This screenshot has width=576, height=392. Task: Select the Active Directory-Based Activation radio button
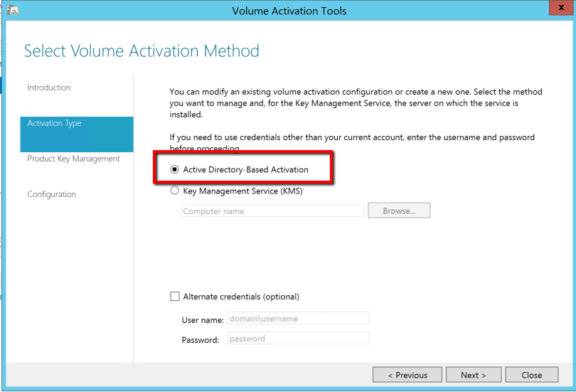(175, 170)
